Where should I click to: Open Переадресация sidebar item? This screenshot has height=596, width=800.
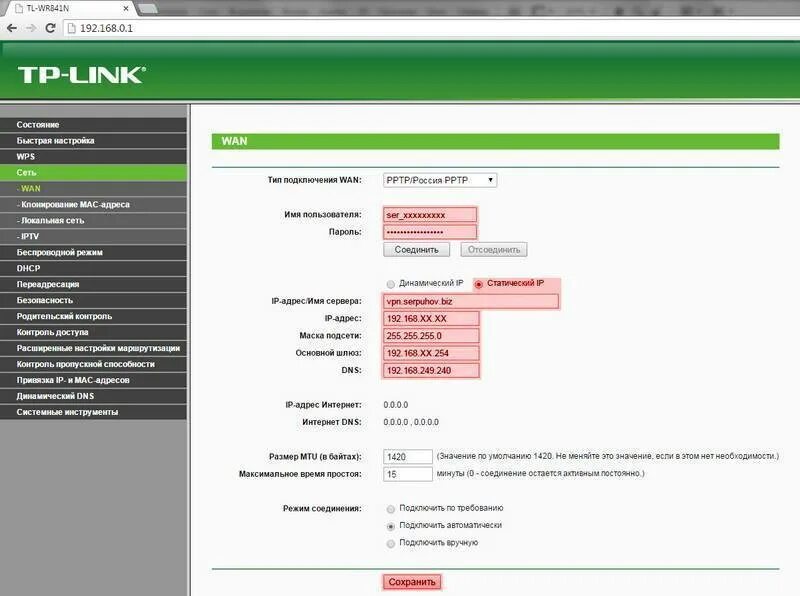click(x=93, y=284)
